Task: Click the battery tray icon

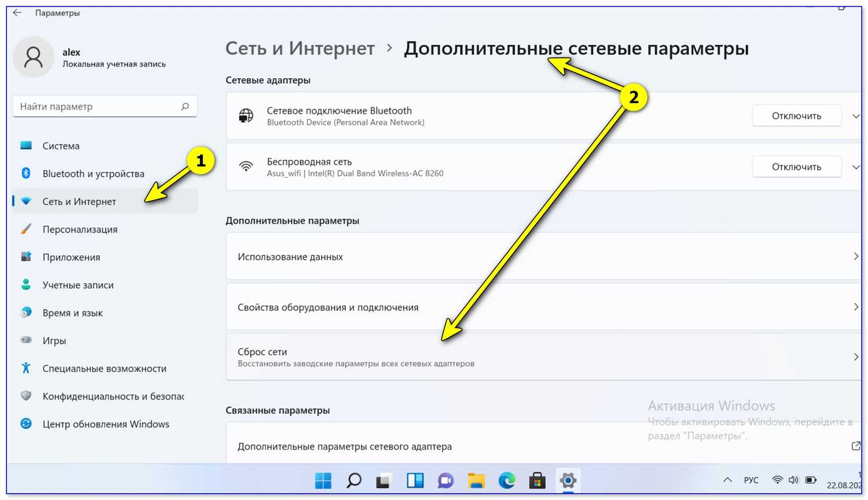Action: pos(811,480)
